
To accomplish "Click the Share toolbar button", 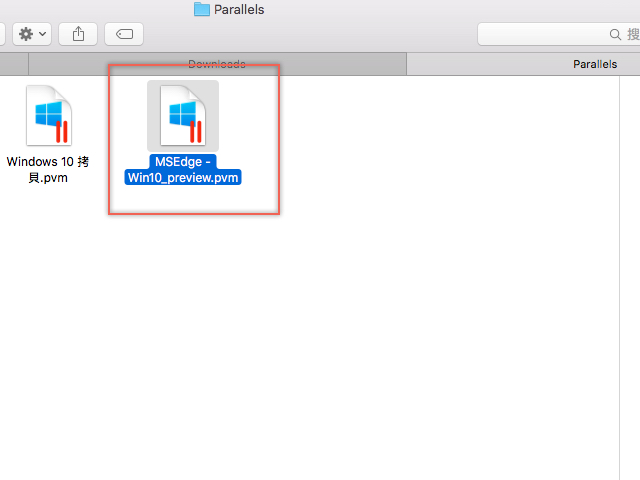I will (78, 34).
